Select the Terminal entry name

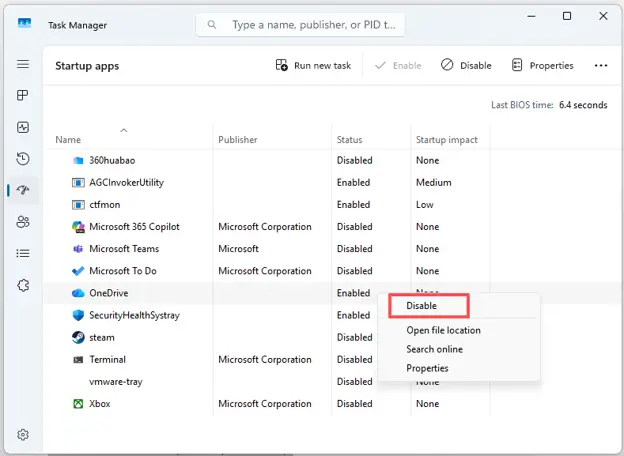(x=107, y=360)
